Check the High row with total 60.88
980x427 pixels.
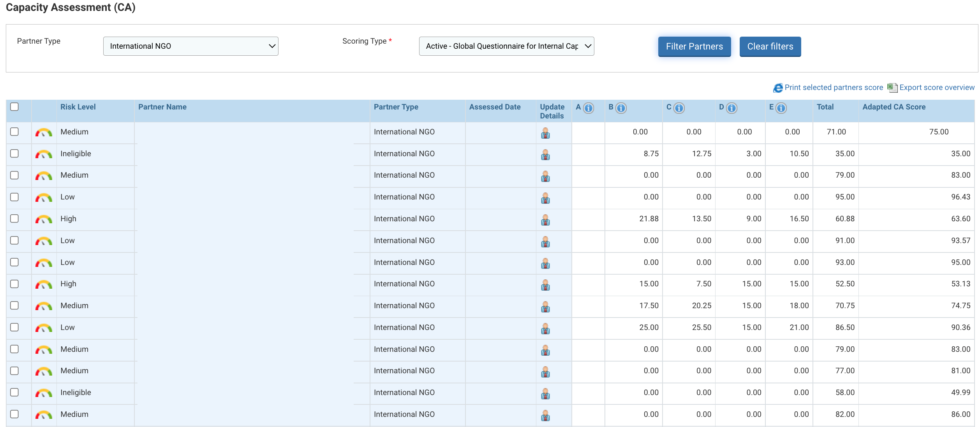click(x=14, y=219)
